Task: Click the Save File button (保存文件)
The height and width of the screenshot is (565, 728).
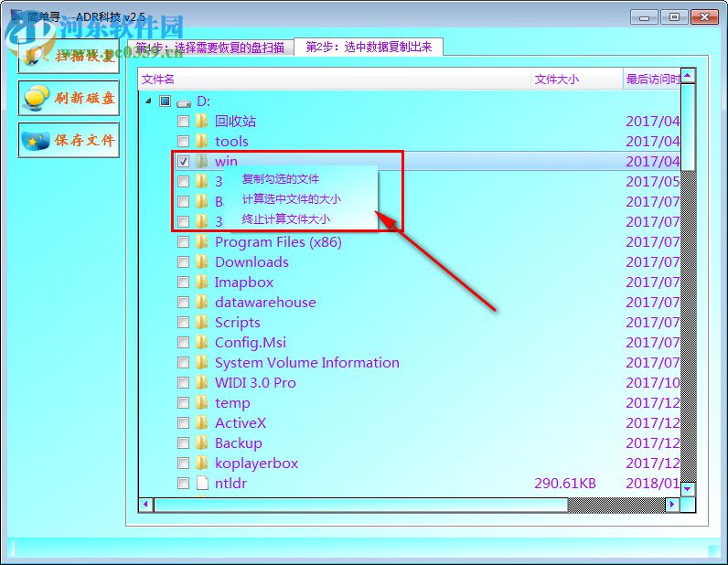Action: [x=69, y=140]
